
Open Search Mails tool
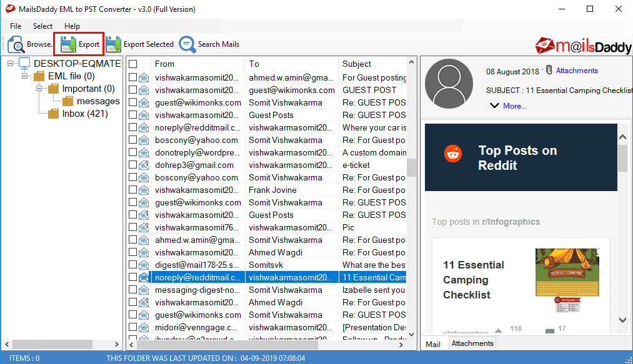click(x=187, y=44)
